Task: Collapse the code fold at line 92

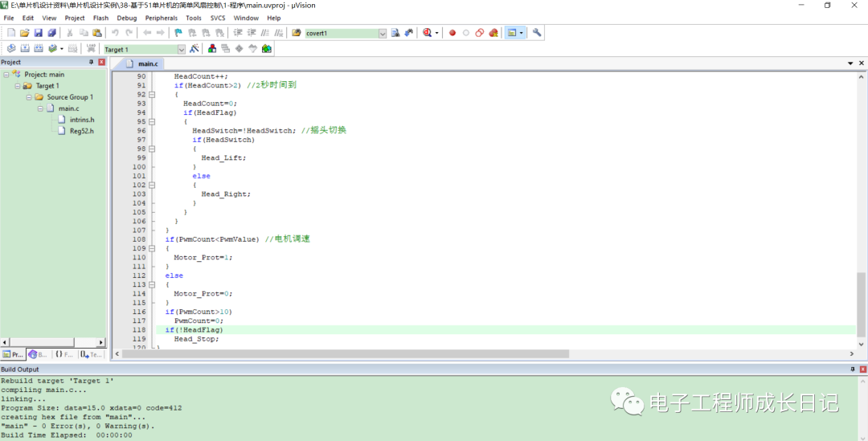Action: (151, 94)
